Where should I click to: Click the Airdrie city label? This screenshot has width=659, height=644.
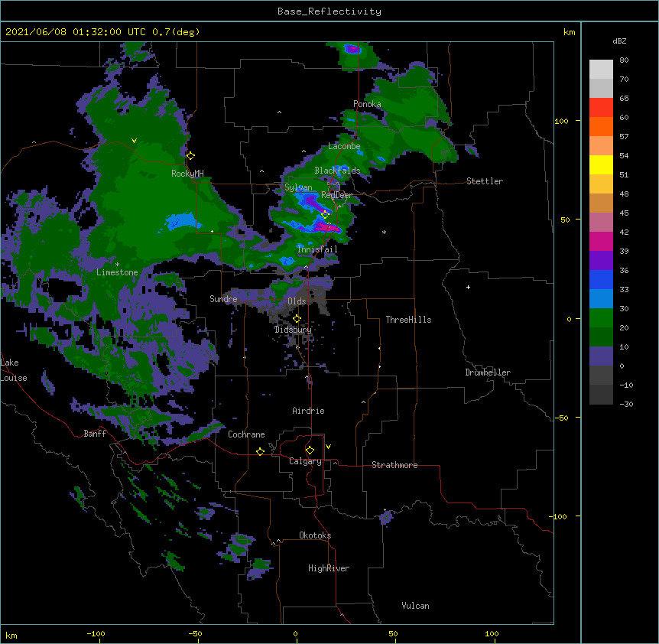pos(308,411)
